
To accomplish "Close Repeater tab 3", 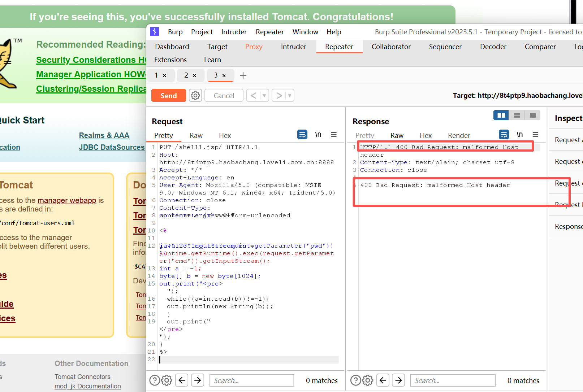I will (224, 75).
